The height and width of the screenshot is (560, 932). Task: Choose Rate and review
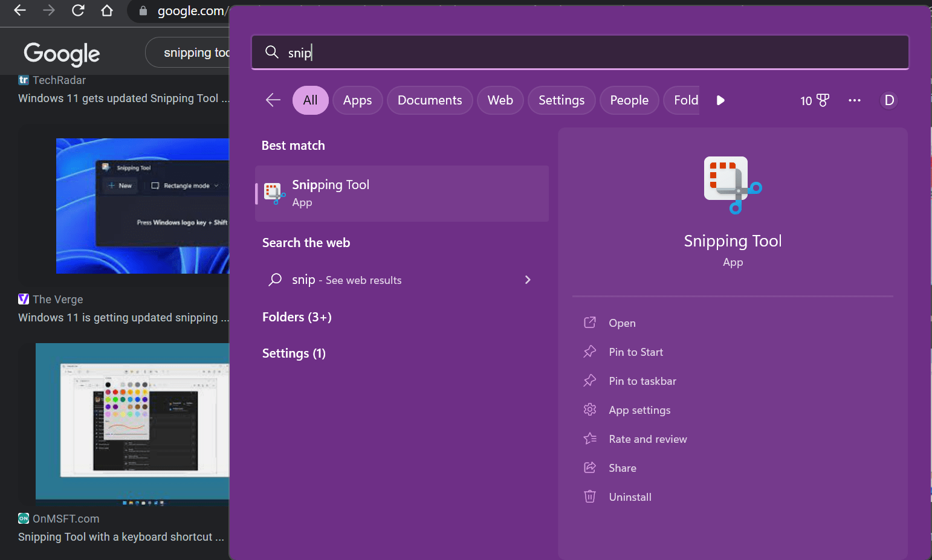tap(648, 439)
